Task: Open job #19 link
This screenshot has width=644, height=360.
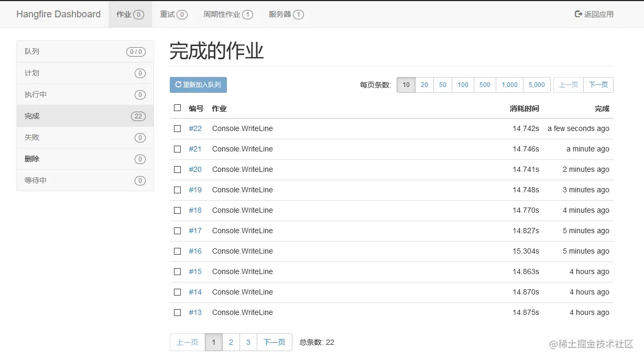Action: (x=195, y=190)
